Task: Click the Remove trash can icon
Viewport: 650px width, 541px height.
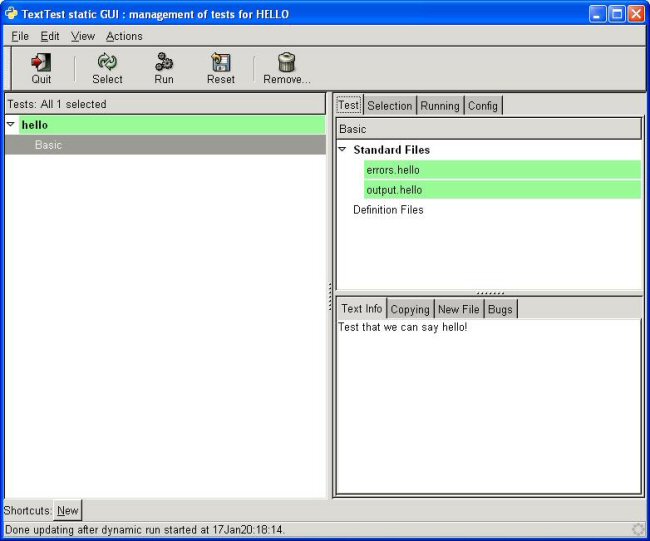Action: coord(286,62)
